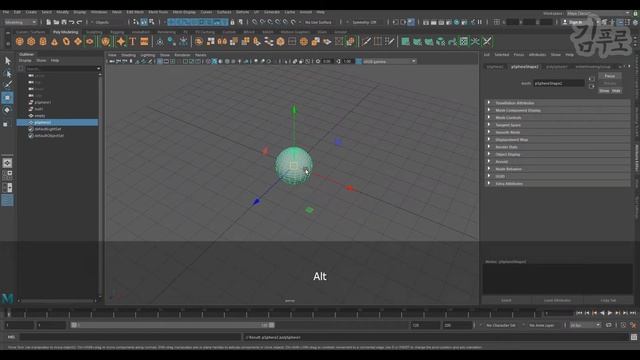The image size is (640, 360).
Task: Select the polygon cone shelf icon
Action: tap(54, 41)
